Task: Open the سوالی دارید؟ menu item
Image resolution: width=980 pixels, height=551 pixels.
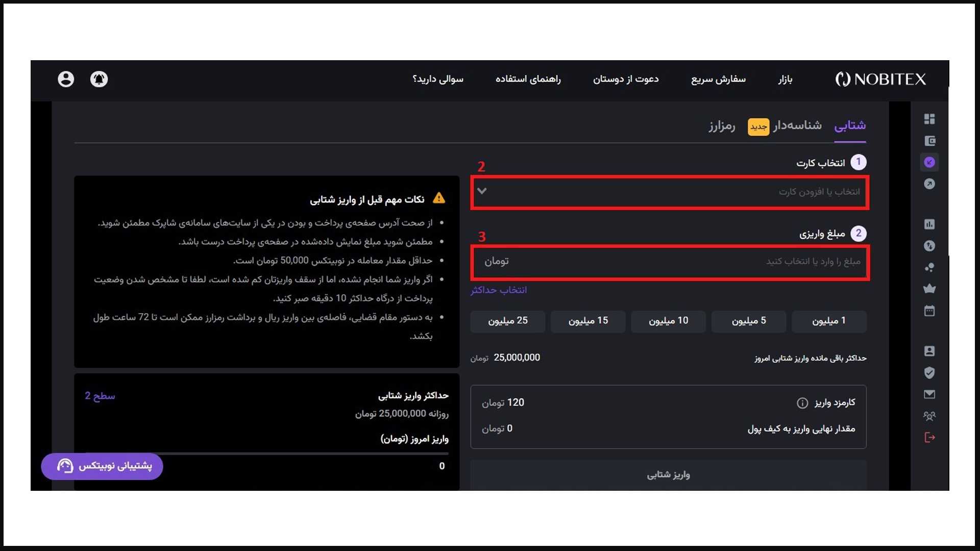Action: click(x=438, y=79)
